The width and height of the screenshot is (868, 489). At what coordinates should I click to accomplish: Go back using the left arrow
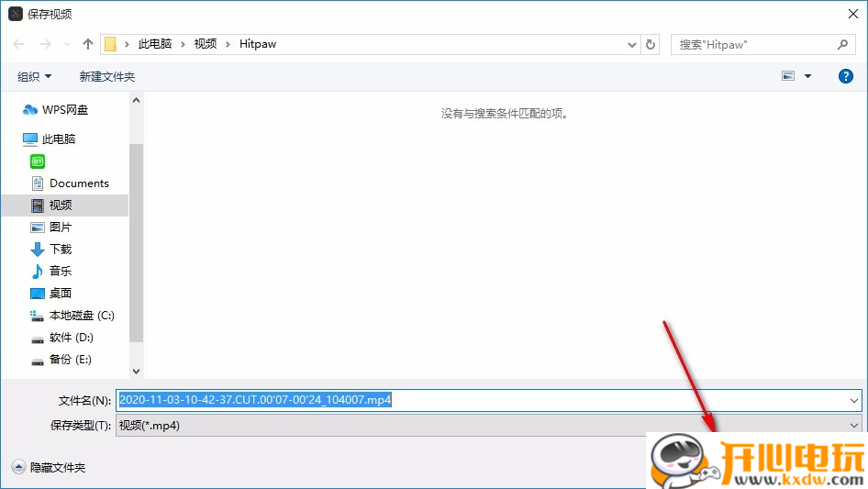coord(19,44)
